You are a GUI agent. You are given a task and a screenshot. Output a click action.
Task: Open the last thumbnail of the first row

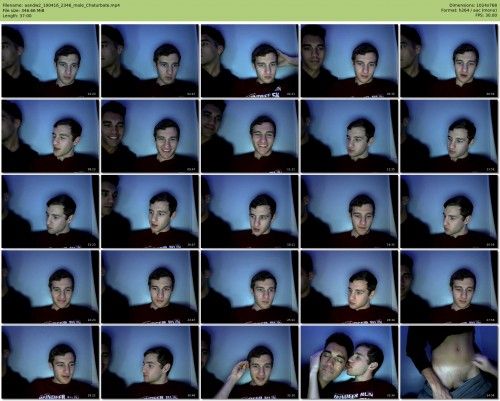point(449,61)
